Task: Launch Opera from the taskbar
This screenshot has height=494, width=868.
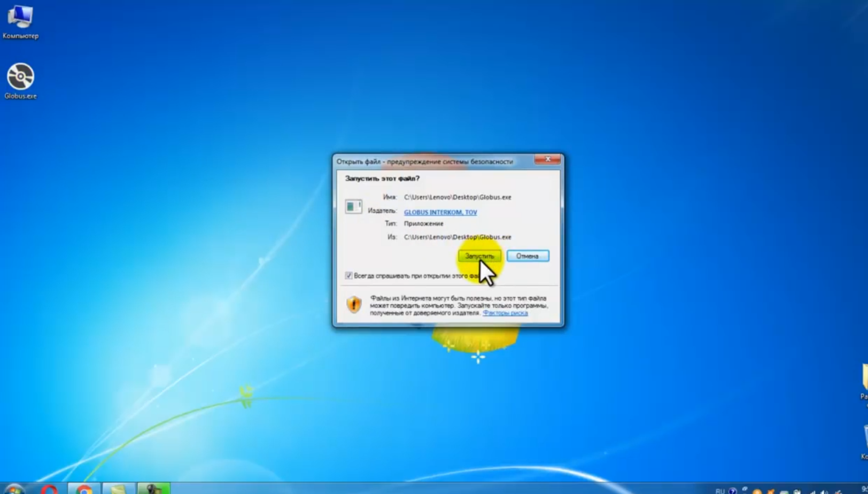Action: (x=49, y=489)
